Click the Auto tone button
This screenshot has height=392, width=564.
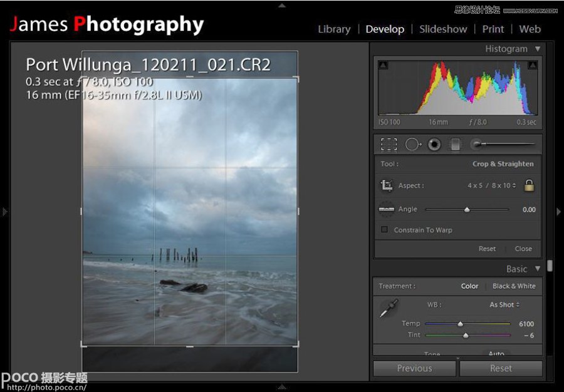point(496,354)
